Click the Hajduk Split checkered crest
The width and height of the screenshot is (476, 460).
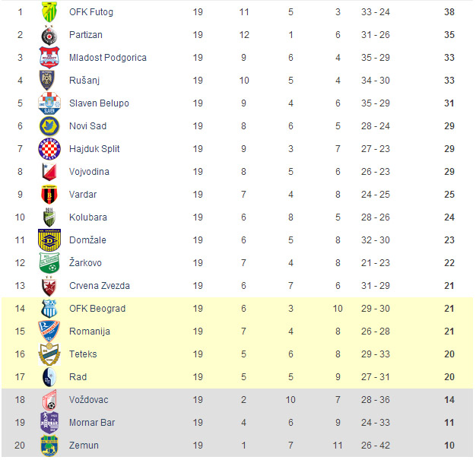coord(49,149)
